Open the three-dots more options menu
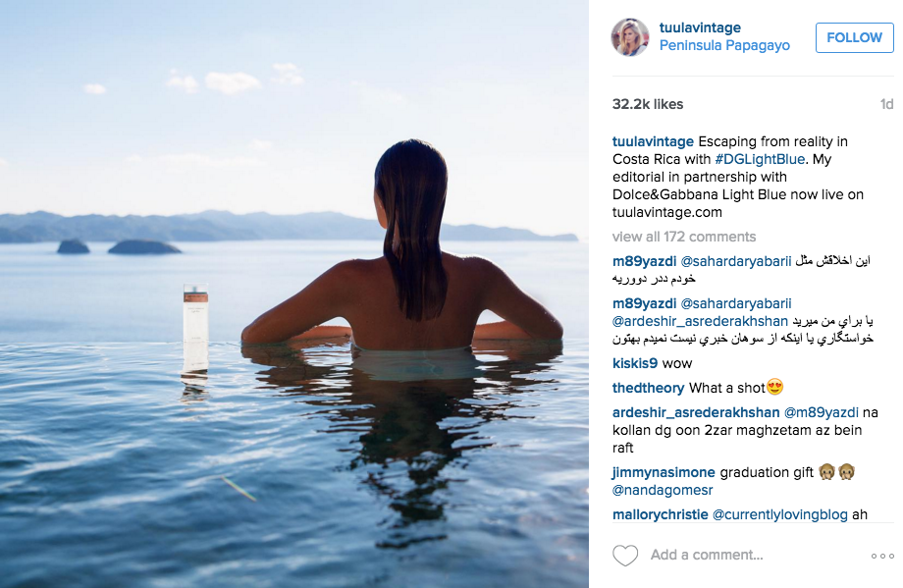 pos(882,556)
